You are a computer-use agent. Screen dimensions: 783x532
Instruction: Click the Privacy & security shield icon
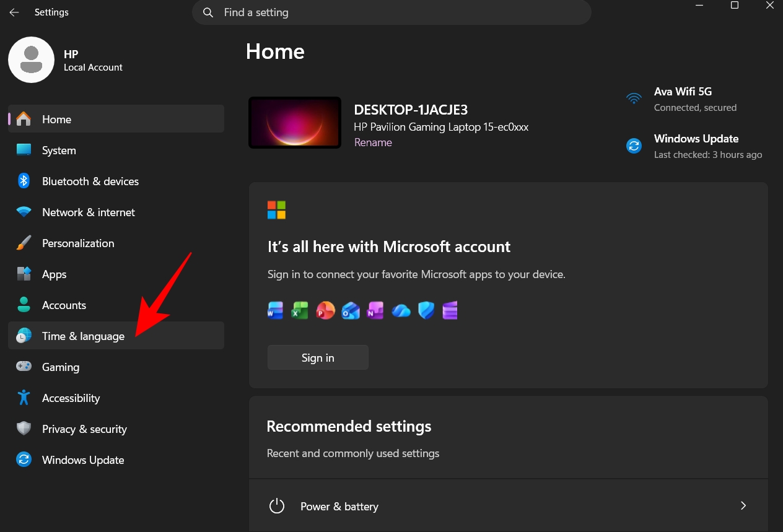pos(24,429)
